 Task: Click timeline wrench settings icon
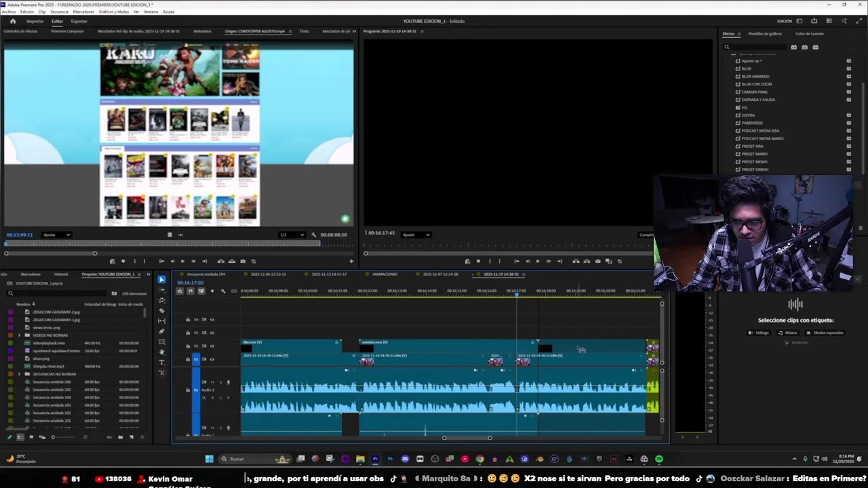tap(223, 291)
